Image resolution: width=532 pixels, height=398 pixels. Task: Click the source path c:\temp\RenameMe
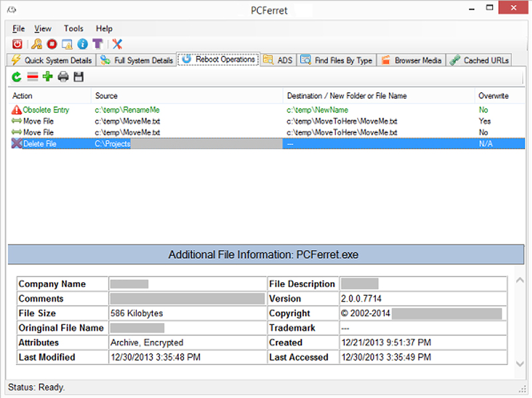click(127, 110)
